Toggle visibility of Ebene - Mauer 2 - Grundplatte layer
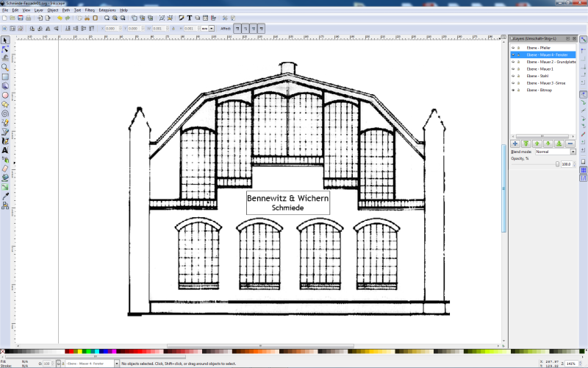The image size is (588, 368). pyautogui.click(x=513, y=62)
